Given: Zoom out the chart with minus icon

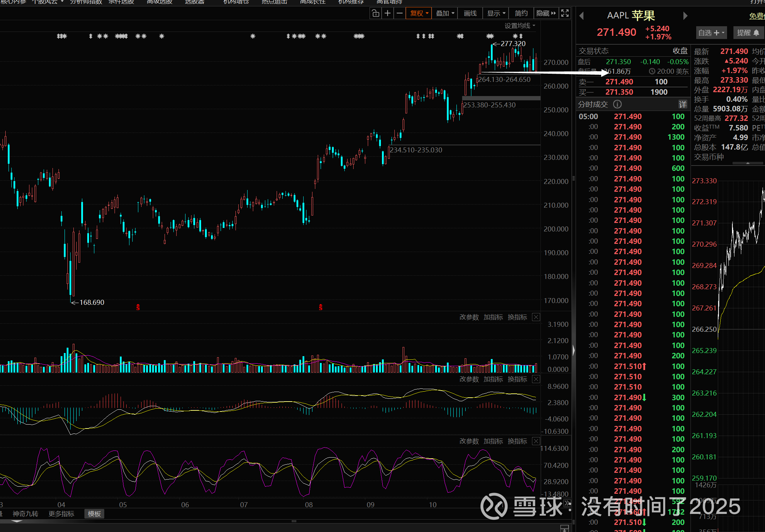Looking at the screenshot, I should pyautogui.click(x=400, y=13).
